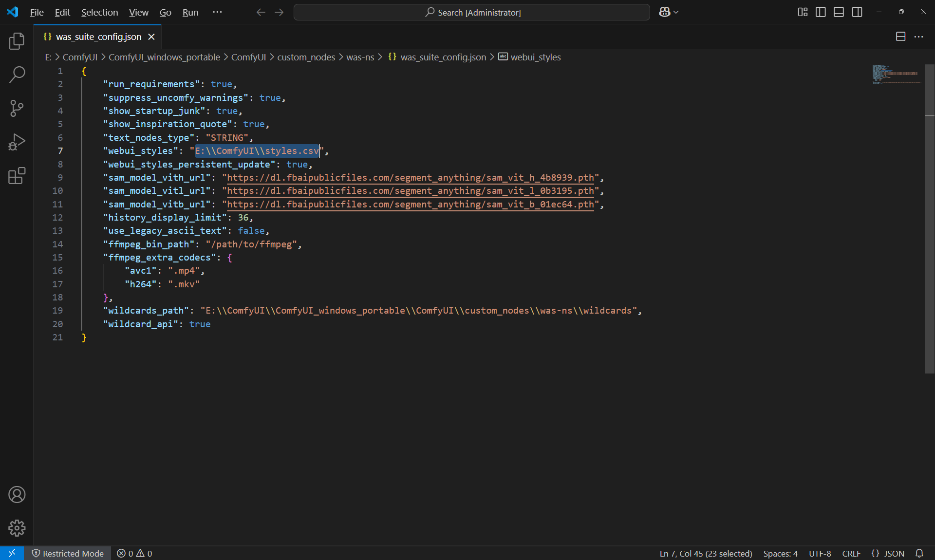
Task: Open the Extensions view
Action: pyautogui.click(x=17, y=176)
